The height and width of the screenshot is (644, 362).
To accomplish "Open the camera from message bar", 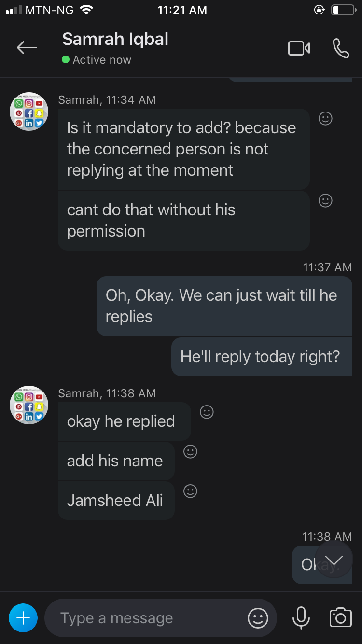I will point(340,618).
